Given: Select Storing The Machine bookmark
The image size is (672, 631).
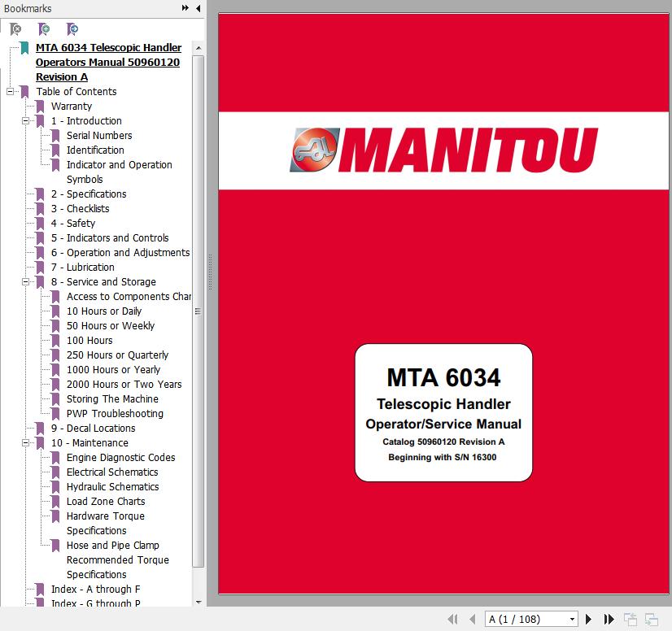Looking at the screenshot, I should pyautogui.click(x=112, y=398).
